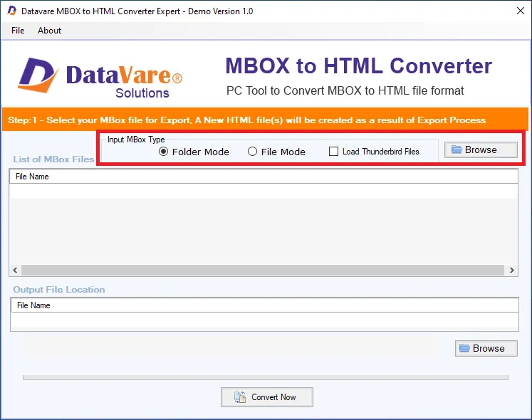Open the About menu
Screen dimensions: 532x420
click(49, 31)
